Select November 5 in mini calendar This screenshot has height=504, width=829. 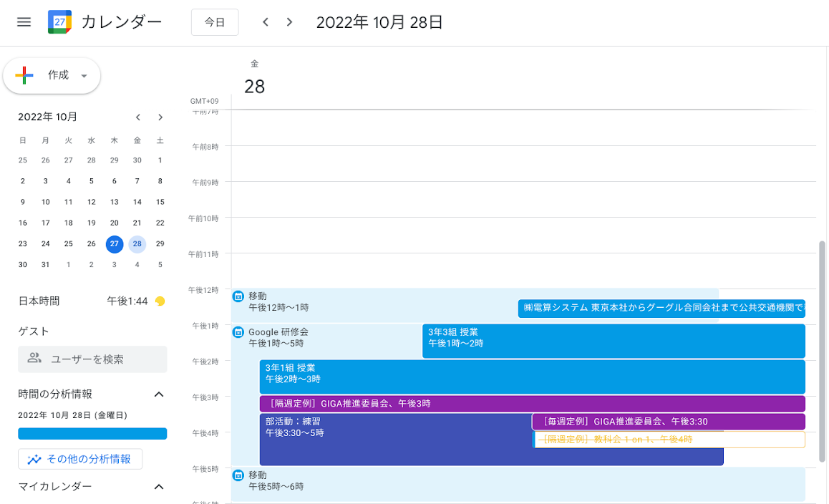[160, 264]
